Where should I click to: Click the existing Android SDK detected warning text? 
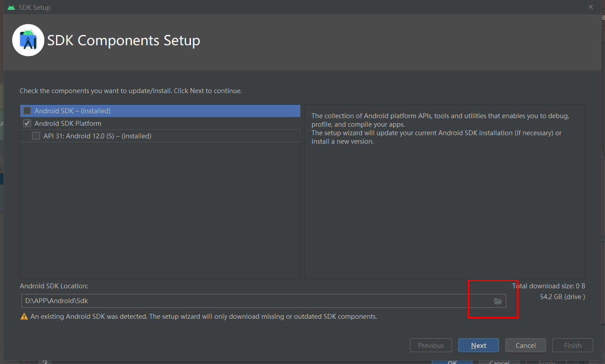click(203, 316)
